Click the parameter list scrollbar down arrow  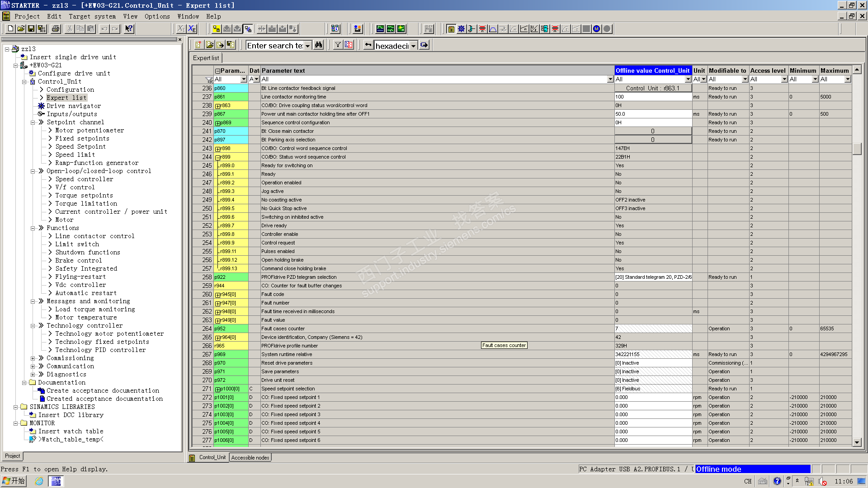tap(857, 442)
